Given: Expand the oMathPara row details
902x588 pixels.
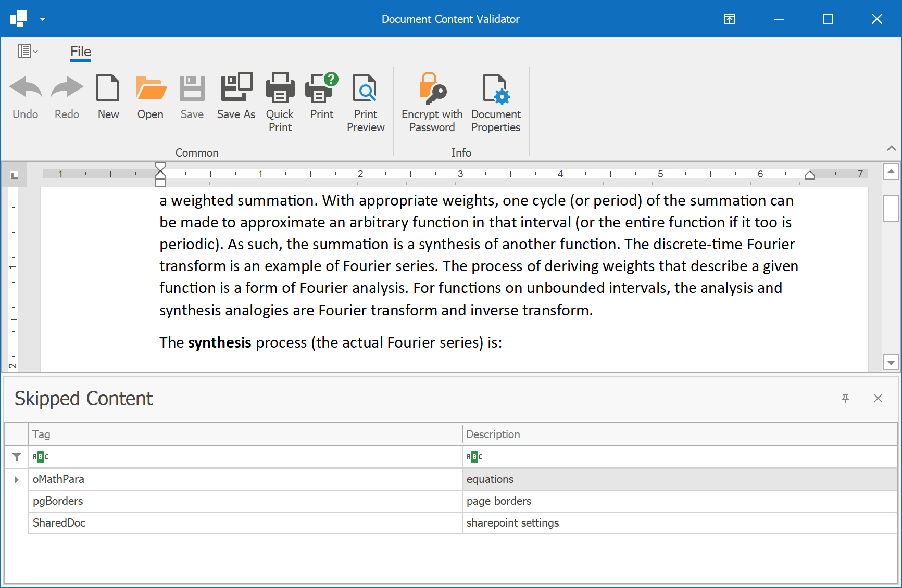Looking at the screenshot, I should (16, 479).
